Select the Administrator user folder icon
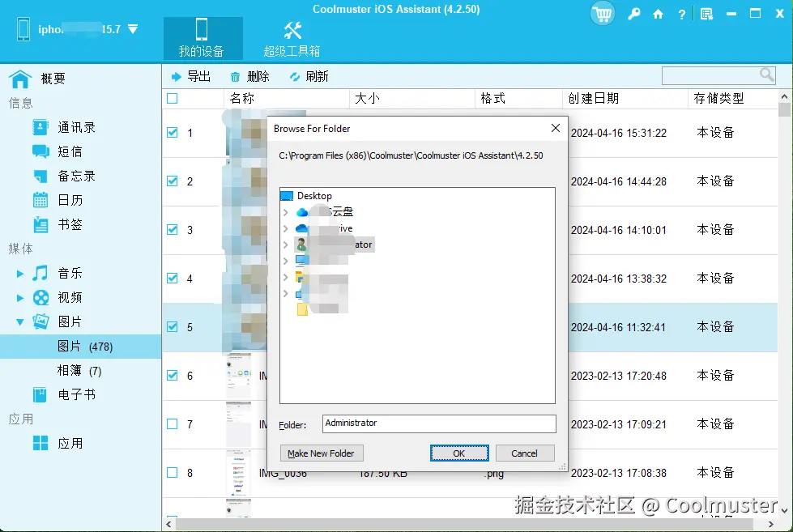 point(301,245)
